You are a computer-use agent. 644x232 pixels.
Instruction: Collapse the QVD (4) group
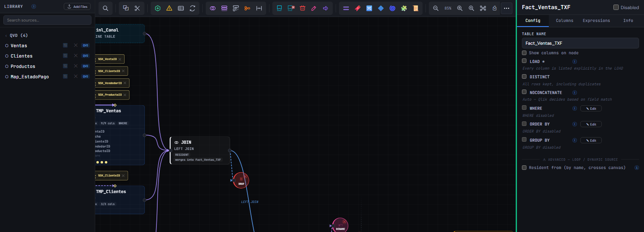pos(17,35)
